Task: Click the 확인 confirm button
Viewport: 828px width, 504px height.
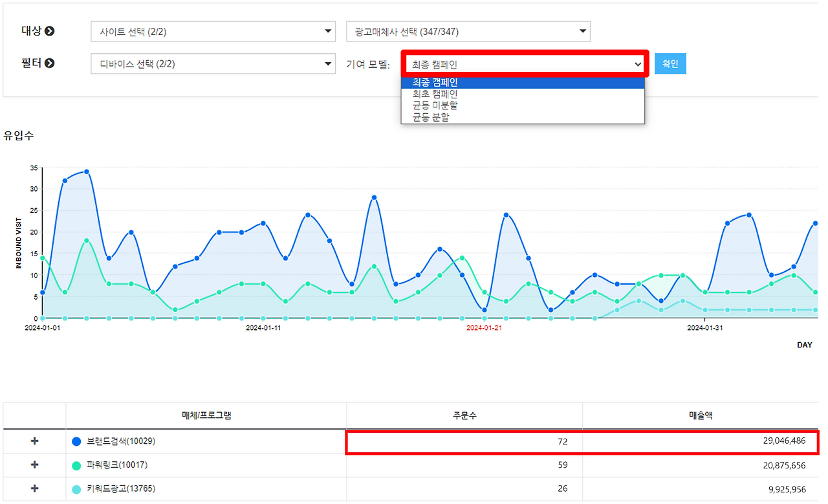Action: [670, 64]
